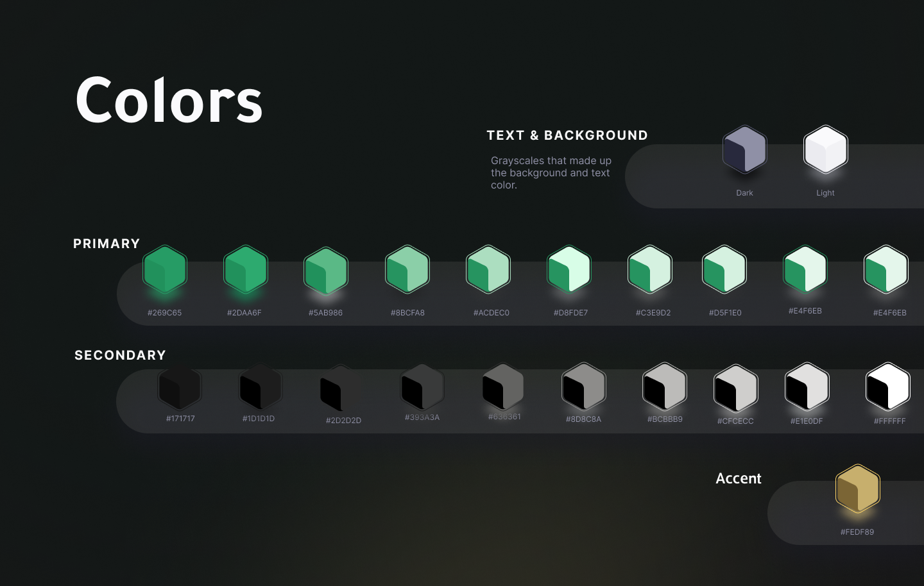Click the Dark grayscale cube icon
The image size is (924, 586).
click(x=744, y=149)
